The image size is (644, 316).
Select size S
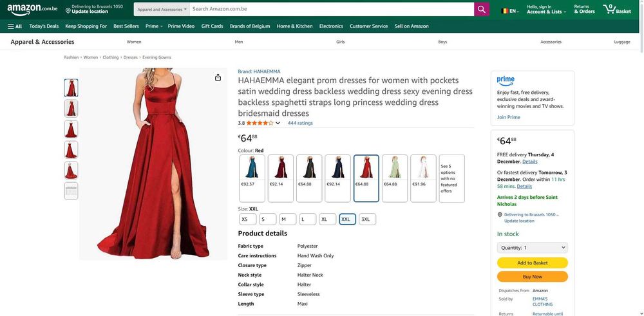point(267,219)
